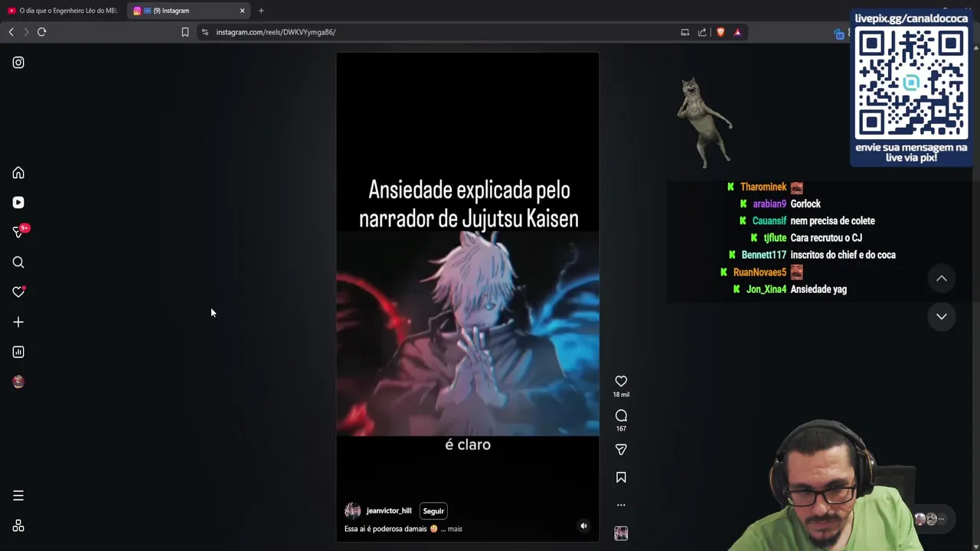Expand caption with 'mais' link
Image resolution: width=980 pixels, height=551 pixels.
[455, 529]
